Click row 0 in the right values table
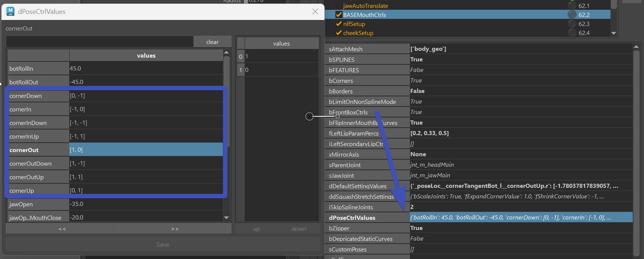 pos(278,56)
